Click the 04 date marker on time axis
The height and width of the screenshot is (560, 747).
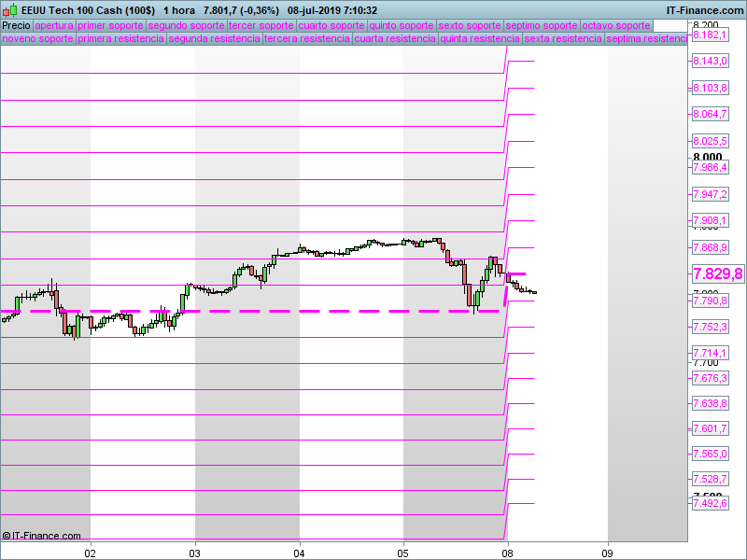tap(299, 553)
